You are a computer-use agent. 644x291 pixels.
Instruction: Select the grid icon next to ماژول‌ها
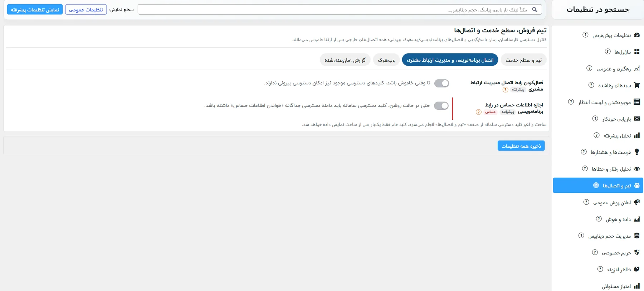pyautogui.click(x=637, y=52)
